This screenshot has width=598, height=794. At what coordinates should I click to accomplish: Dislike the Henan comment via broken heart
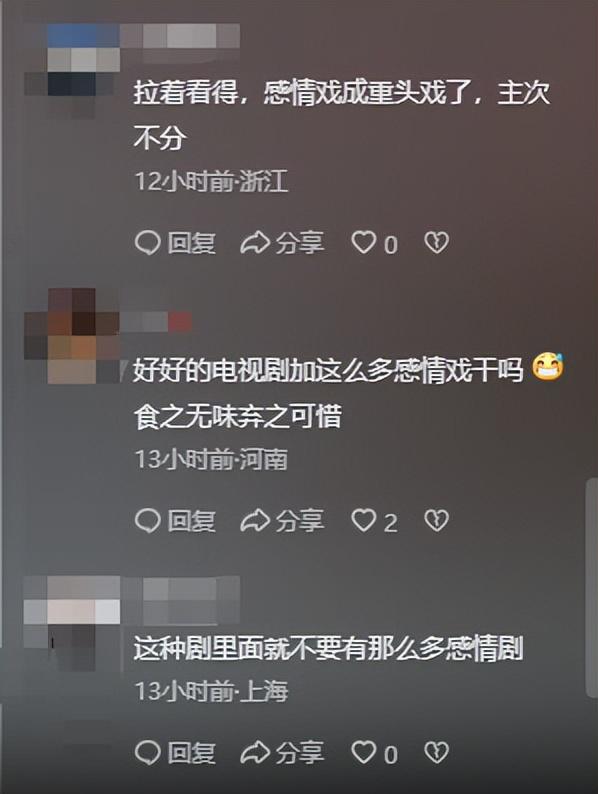[436, 520]
